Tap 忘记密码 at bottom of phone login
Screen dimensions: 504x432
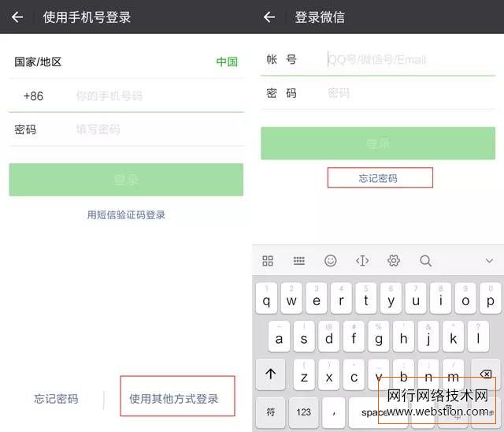click(x=56, y=399)
